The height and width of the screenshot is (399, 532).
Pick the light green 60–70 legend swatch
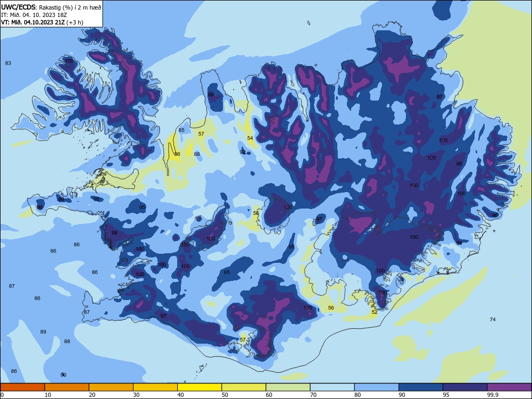coord(288,387)
